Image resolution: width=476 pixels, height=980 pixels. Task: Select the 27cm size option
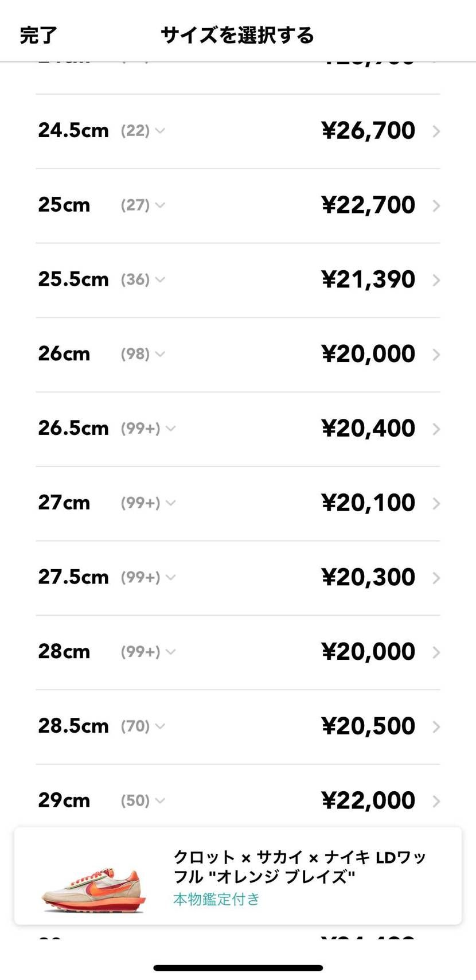pyautogui.click(x=64, y=503)
